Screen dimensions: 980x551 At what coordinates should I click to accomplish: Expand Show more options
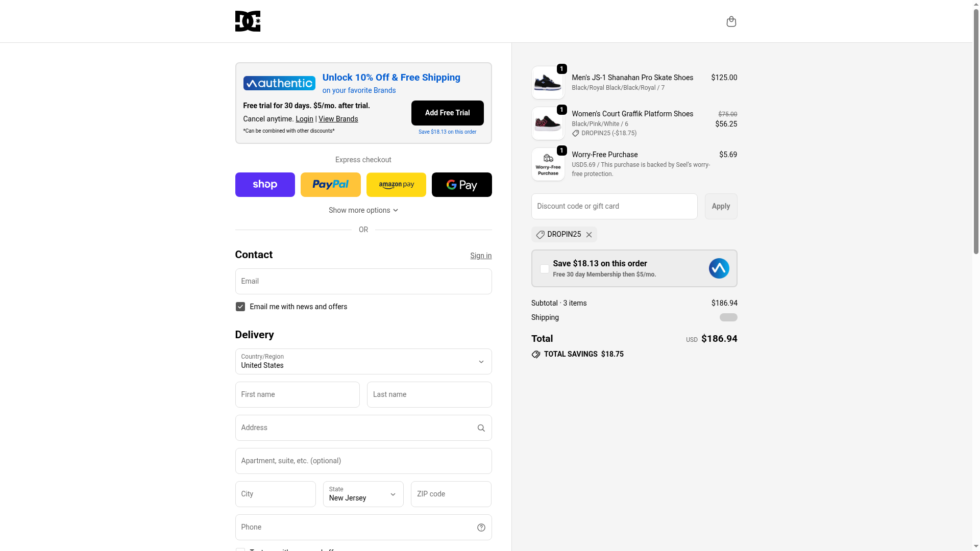pyautogui.click(x=363, y=210)
